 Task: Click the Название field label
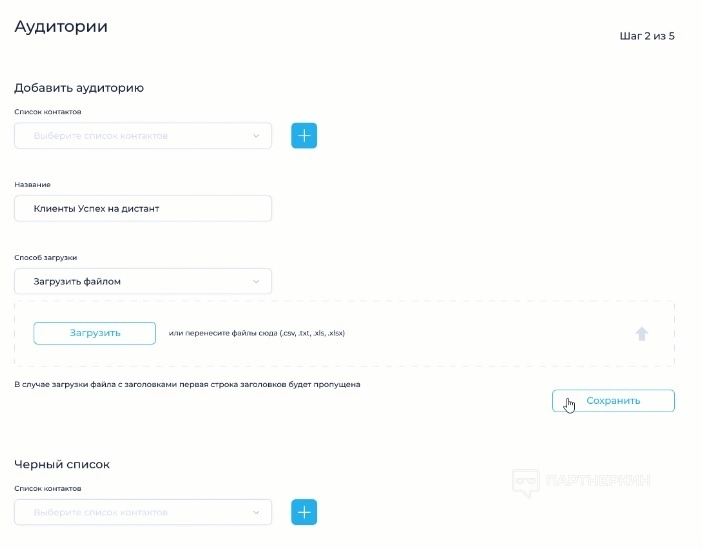tap(32, 184)
